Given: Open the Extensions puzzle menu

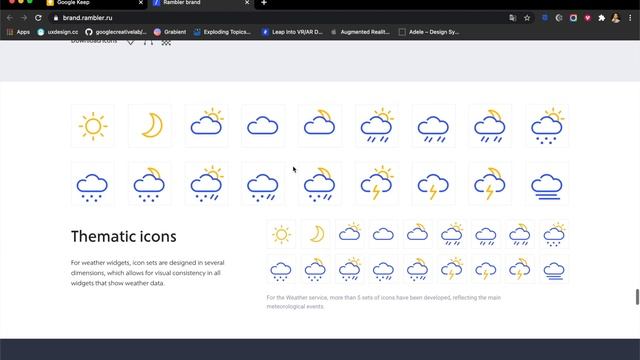Looking at the screenshot, I should tap(602, 18).
